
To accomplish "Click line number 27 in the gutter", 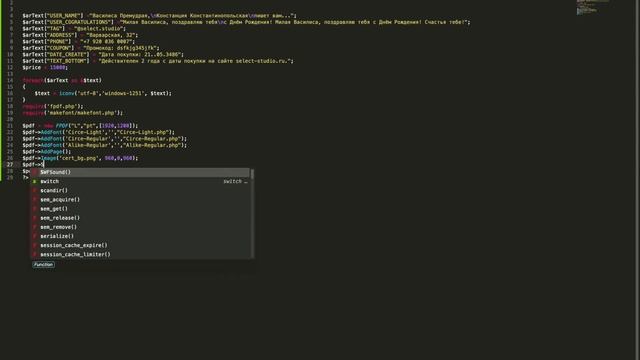I will coord(10,164).
